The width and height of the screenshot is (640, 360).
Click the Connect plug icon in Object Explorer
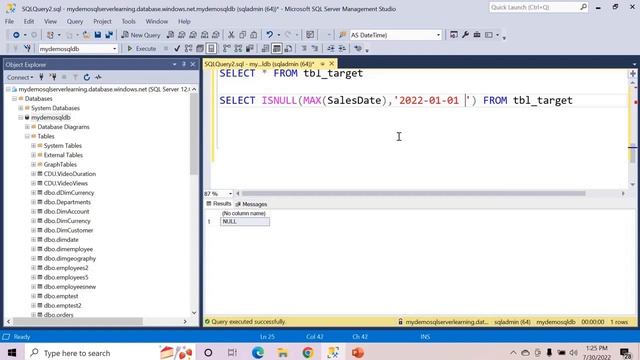(x=41, y=77)
